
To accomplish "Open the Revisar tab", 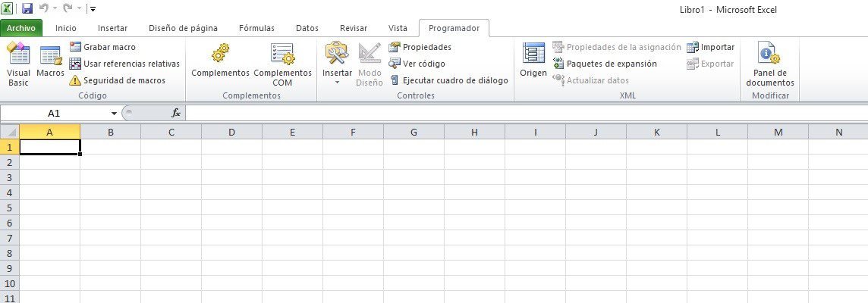I will click(354, 28).
